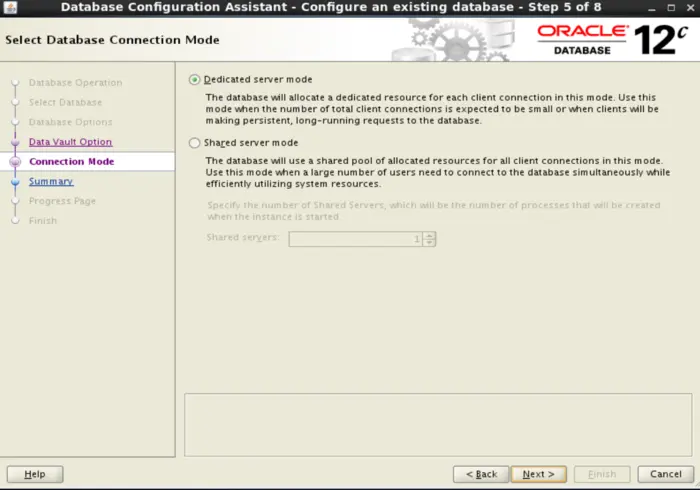Image resolution: width=700 pixels, height=490 pixels.
Task: Go back with the Back button
Action: pyautogui.click(x=481, y=474)
